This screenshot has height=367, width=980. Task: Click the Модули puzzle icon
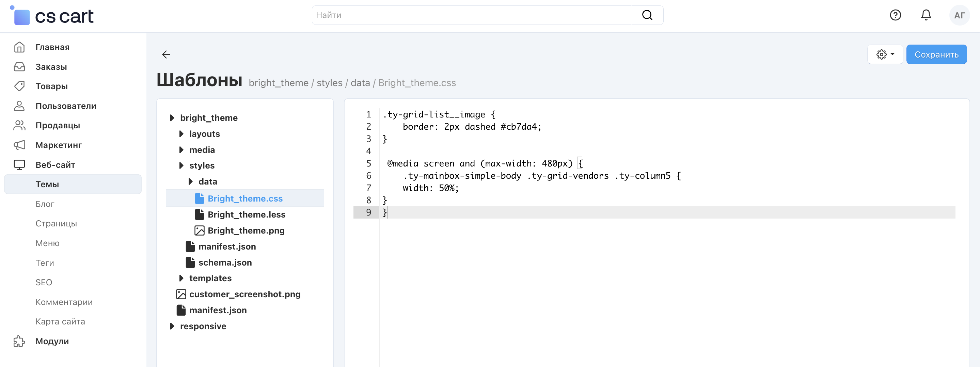[x=19, y=341]
